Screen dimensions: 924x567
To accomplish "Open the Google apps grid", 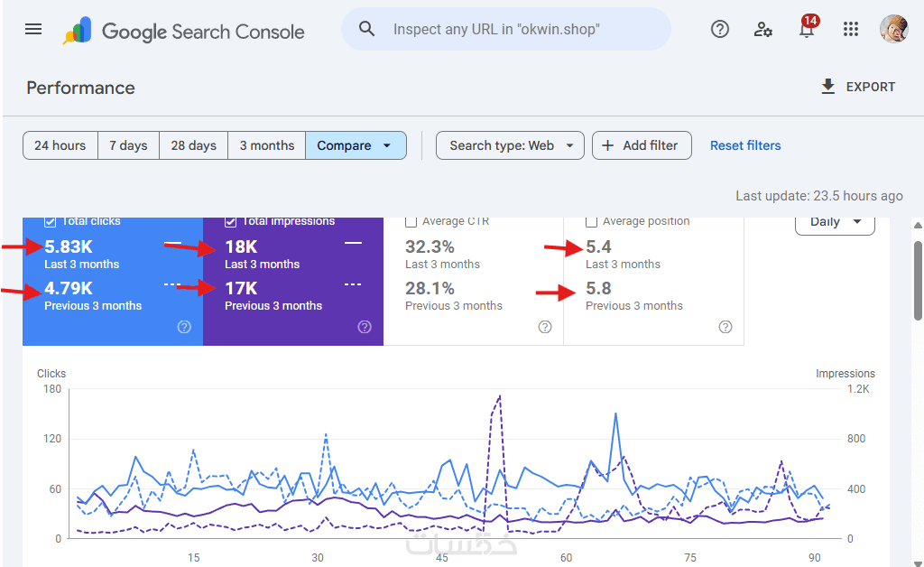I will pyautogui.click(x=850, y=29).
